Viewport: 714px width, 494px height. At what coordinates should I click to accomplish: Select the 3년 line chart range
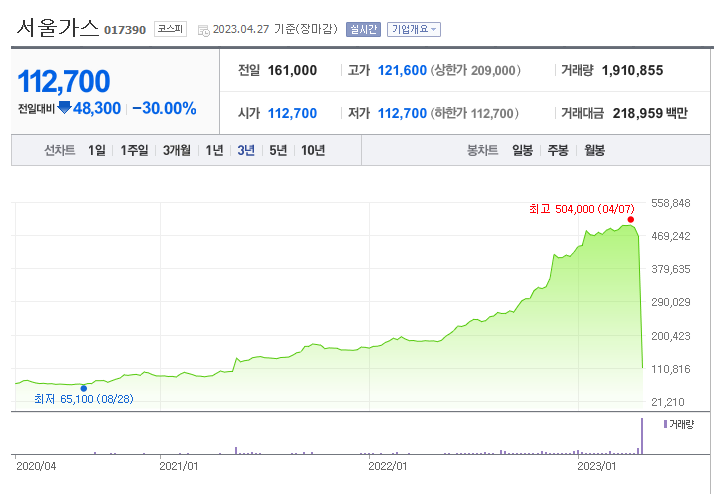coord(246,150)
